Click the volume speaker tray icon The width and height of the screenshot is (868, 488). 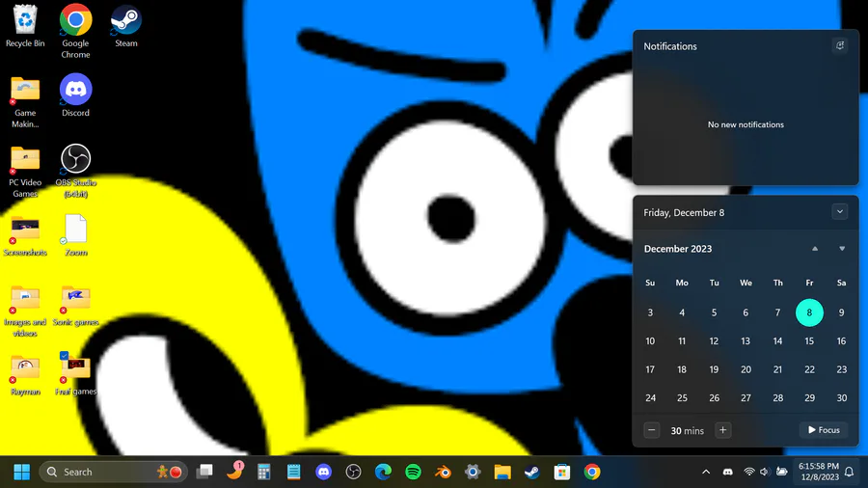click(765, 472)
